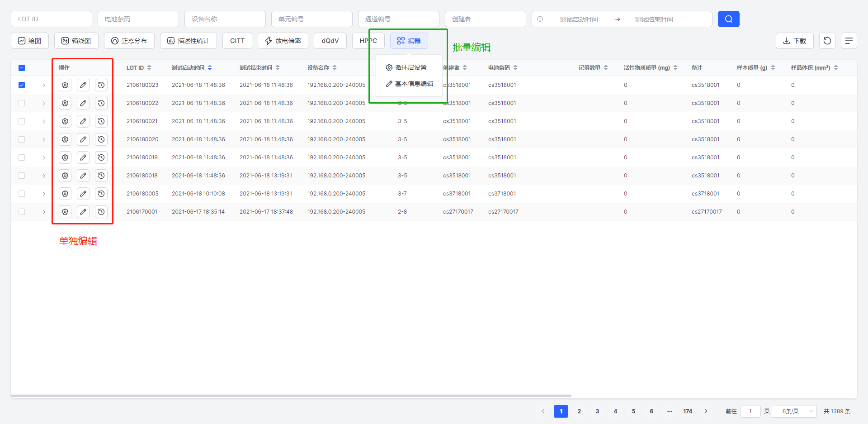Screen dimensions: 868x424
Task: Click pencil edit icon for row 2106180023
Action: coord(83,85)
